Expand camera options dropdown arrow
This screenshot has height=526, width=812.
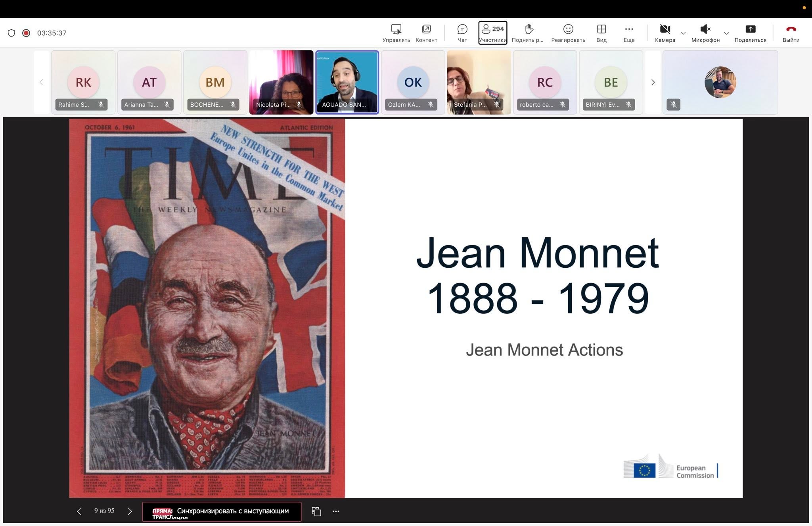click(x=683, y=33)
